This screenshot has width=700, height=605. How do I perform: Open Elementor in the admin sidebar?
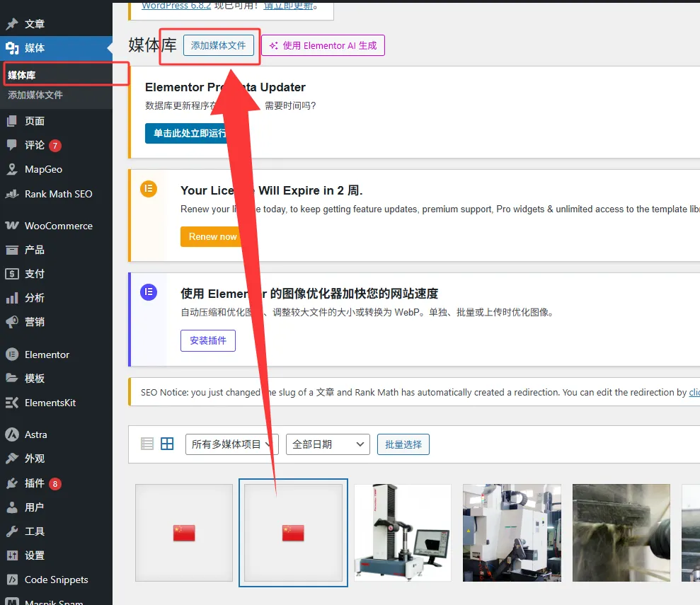(47, 355)
